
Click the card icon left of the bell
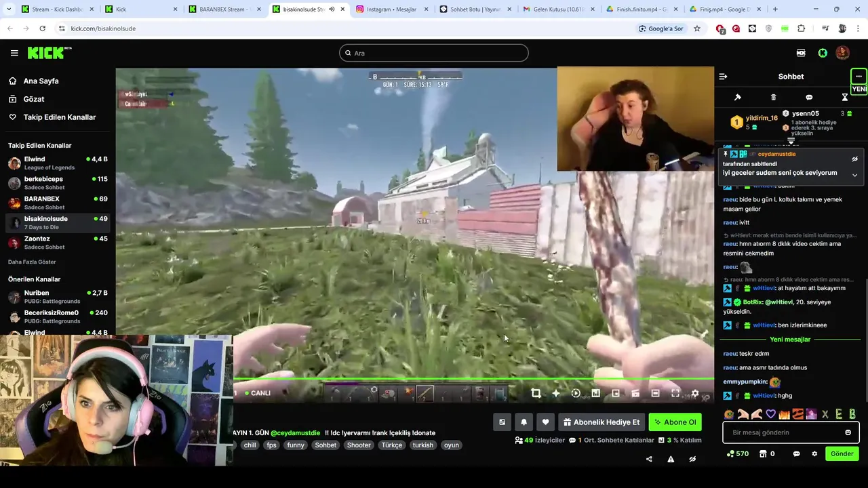(x=502, y=422)
